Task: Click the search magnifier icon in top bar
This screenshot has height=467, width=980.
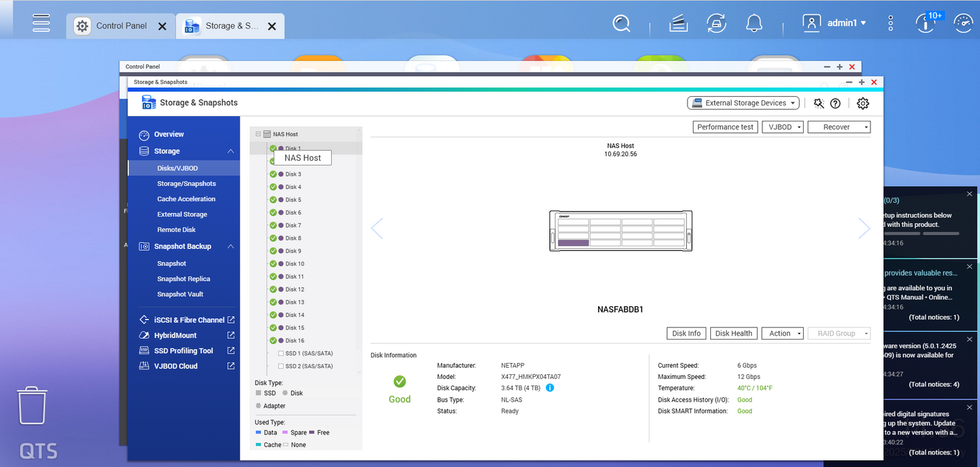Action: [x=621, y=24]
